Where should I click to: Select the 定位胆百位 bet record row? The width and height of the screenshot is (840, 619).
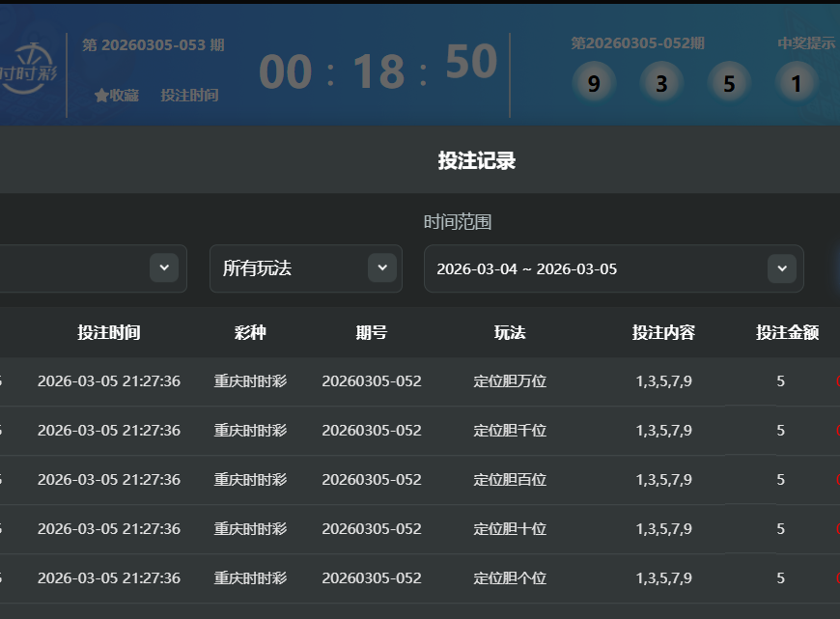[510, 480]
